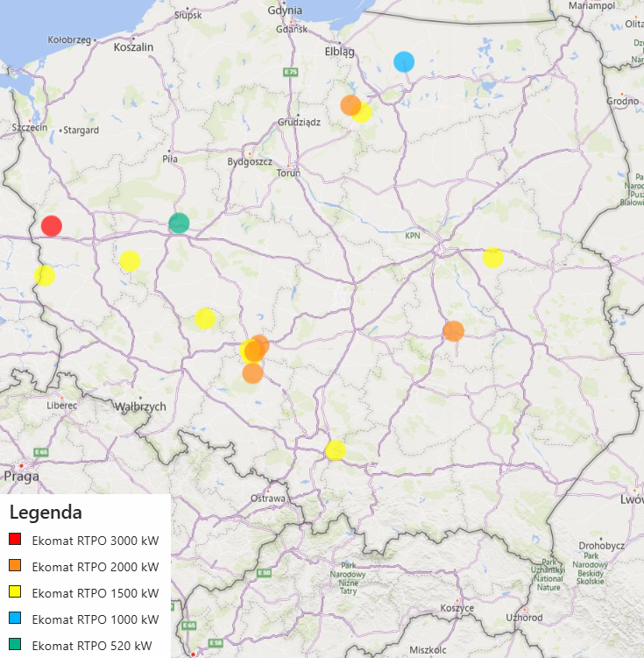
Task: Click the red swatch in the legend
Action: [14, 540]
